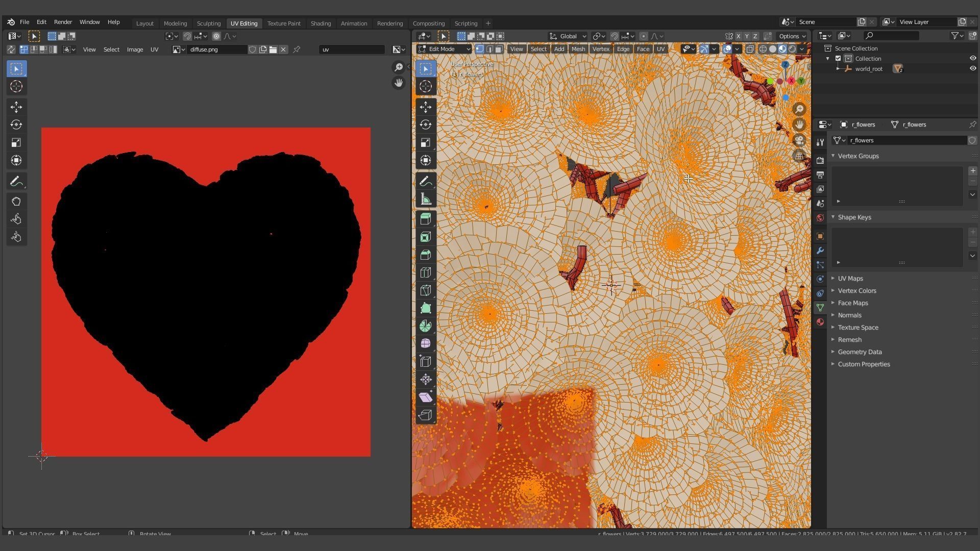Expand the UV Maps panel
Screen dimensions: 980x551
click(x=850, y=279)
